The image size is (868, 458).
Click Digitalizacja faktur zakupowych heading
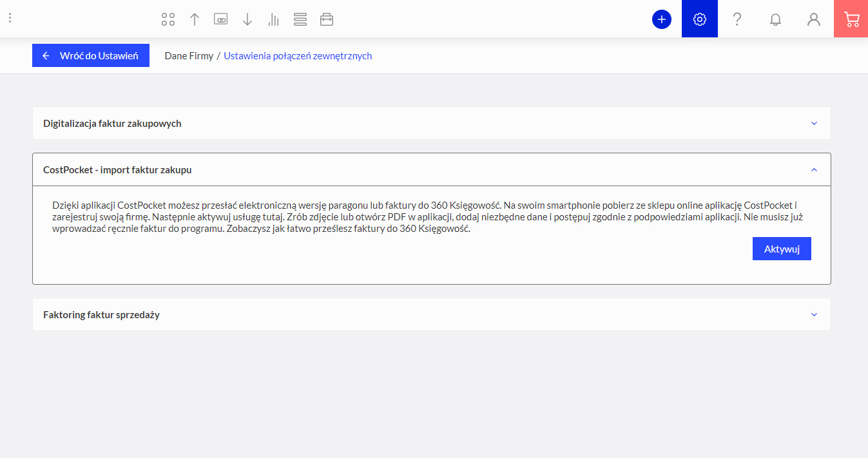112,123
